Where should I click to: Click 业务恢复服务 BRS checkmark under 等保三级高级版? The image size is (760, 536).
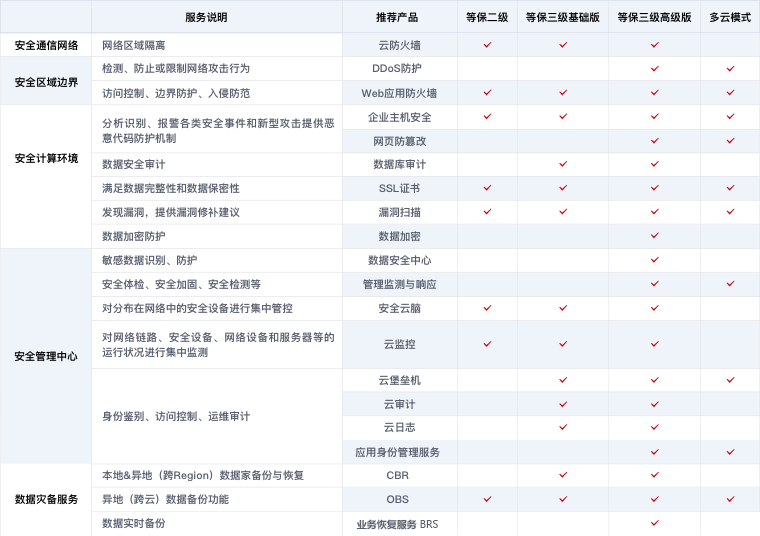click(654, 523)
